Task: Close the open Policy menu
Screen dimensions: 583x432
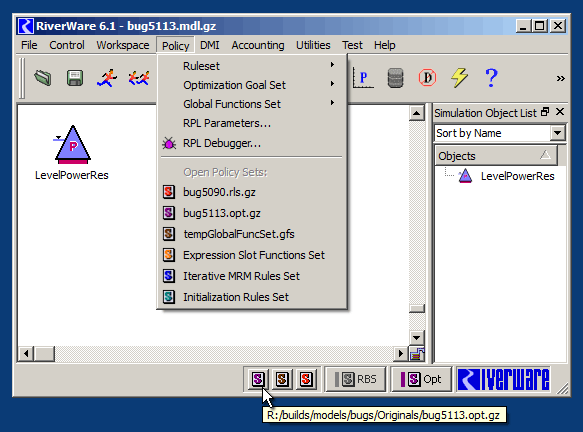Action: click(175, 46)
